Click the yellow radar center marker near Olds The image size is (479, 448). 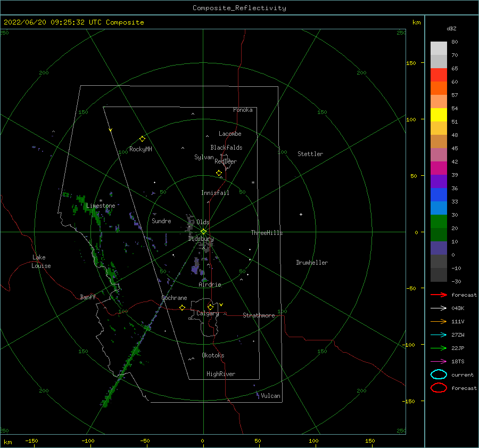click(203, 232)
